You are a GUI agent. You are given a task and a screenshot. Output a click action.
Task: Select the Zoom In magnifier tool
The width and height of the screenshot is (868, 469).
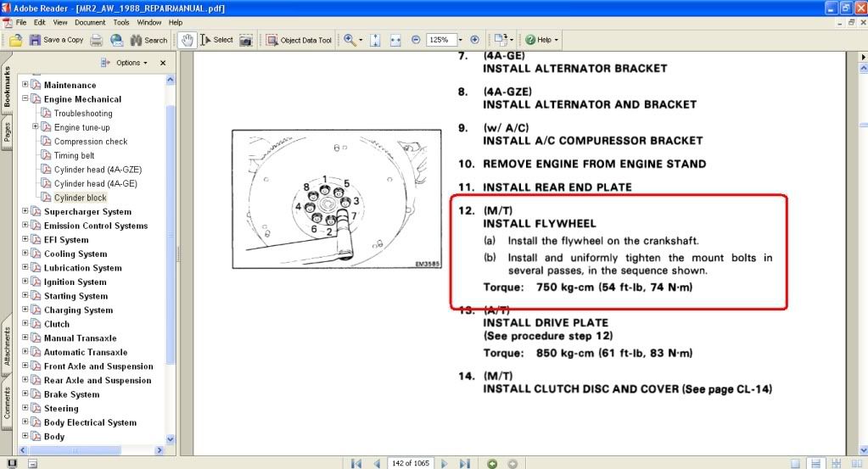(x=350, y=40)
